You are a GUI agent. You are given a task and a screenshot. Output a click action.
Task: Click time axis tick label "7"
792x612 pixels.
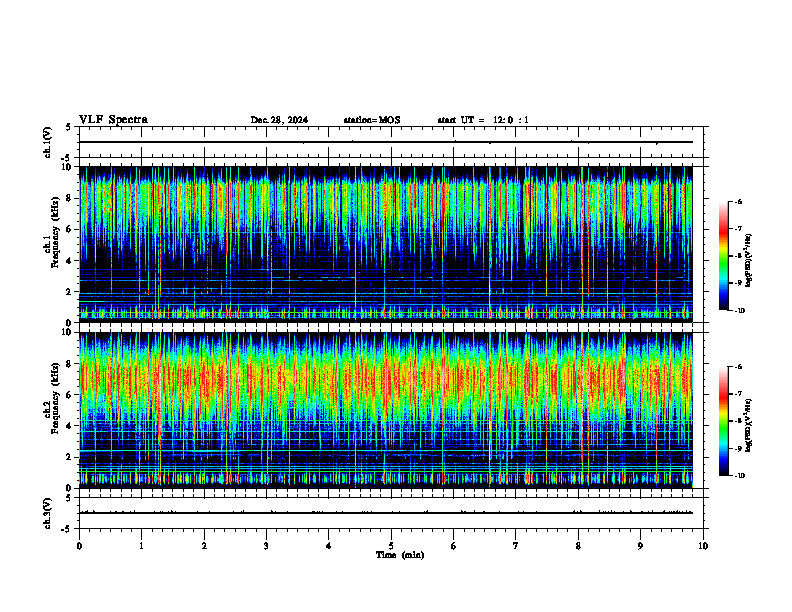click(x=516, y=546)
